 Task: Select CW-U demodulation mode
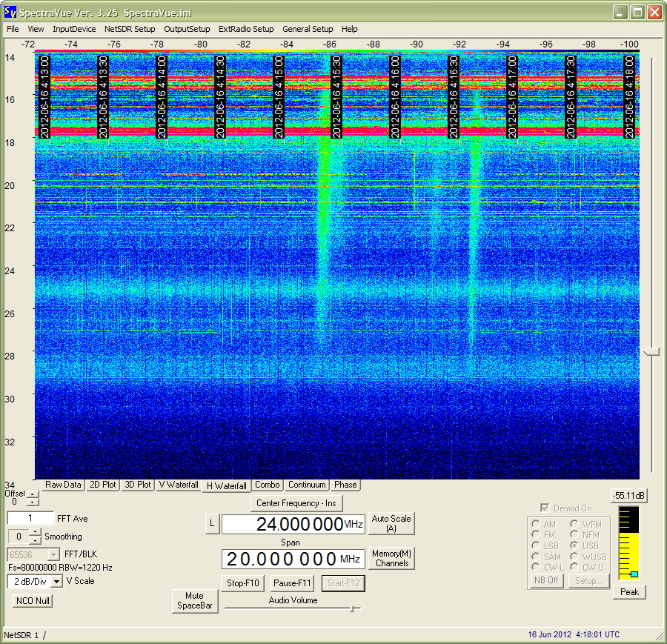pyautogui.click(x=574, y=567)
